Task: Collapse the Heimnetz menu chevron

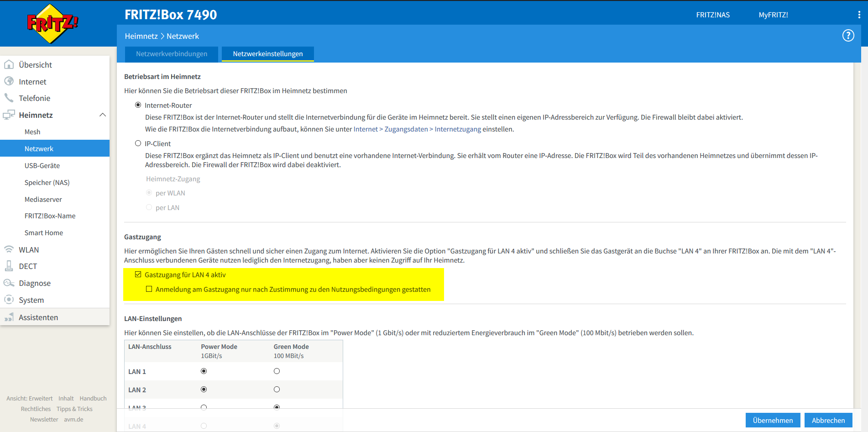Action: (103, 115)
